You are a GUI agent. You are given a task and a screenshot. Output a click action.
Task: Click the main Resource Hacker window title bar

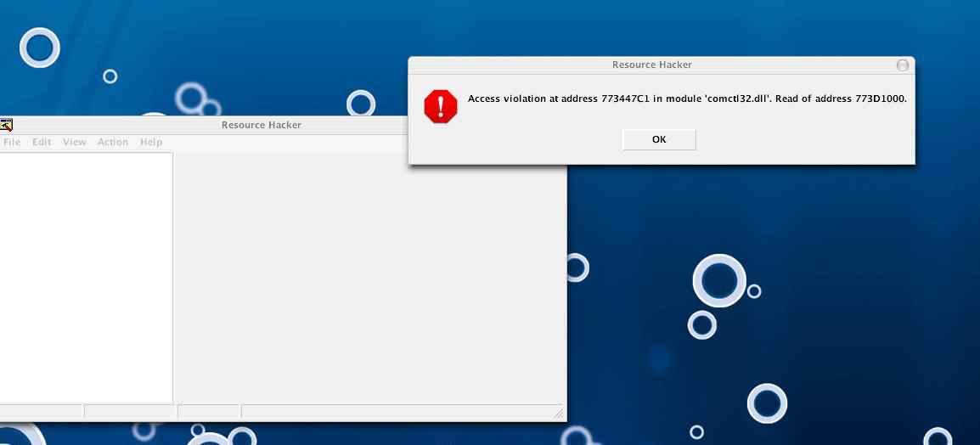click(x=262, y=125)
